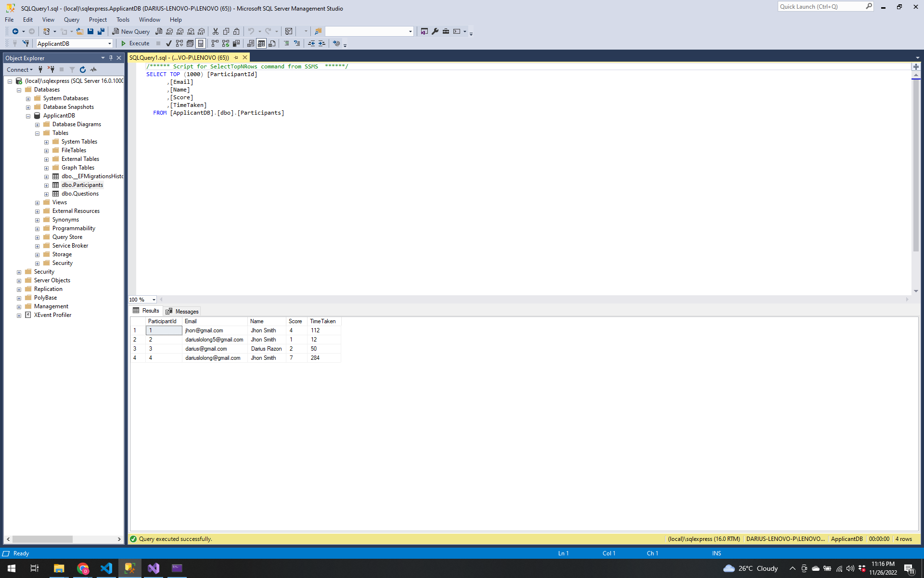
Task: Toggle Results to Grid button
Action: (261, 43)
